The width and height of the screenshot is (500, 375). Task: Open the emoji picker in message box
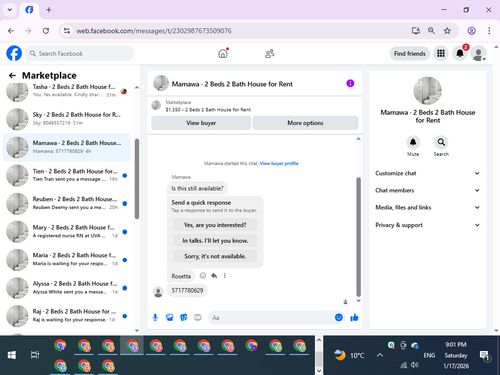click(x=339, y=317)
